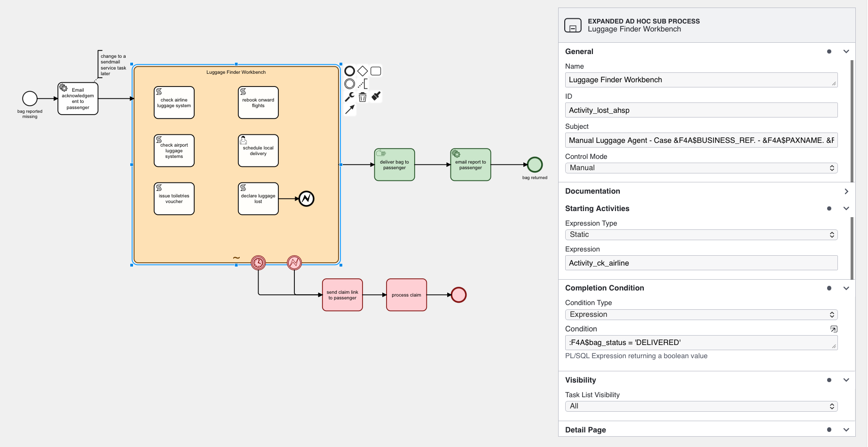Append a task using the rounded rectangle icon
Viewport: 868px width, 447px height.
[375, 70]
